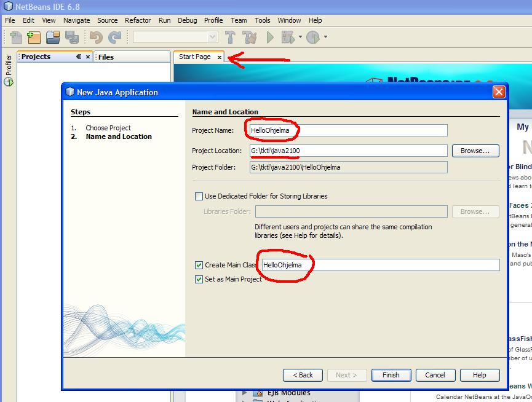The width and height of the screenshot is (532, 402).
Task: Open the File menu
Action: [x=10, y=20]
